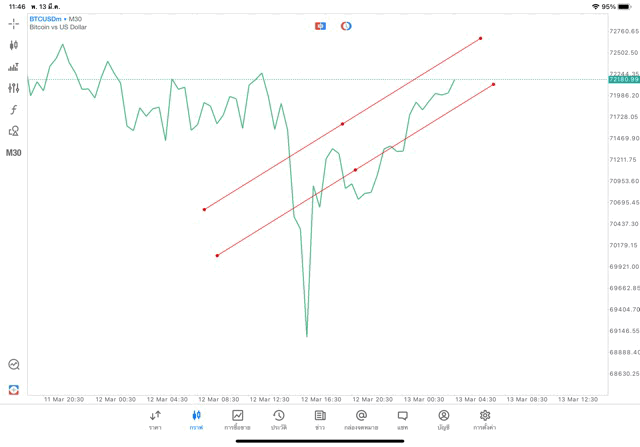Open the chart type candlestick icon
Screen dimensions: 640x447
coord(13,45)
